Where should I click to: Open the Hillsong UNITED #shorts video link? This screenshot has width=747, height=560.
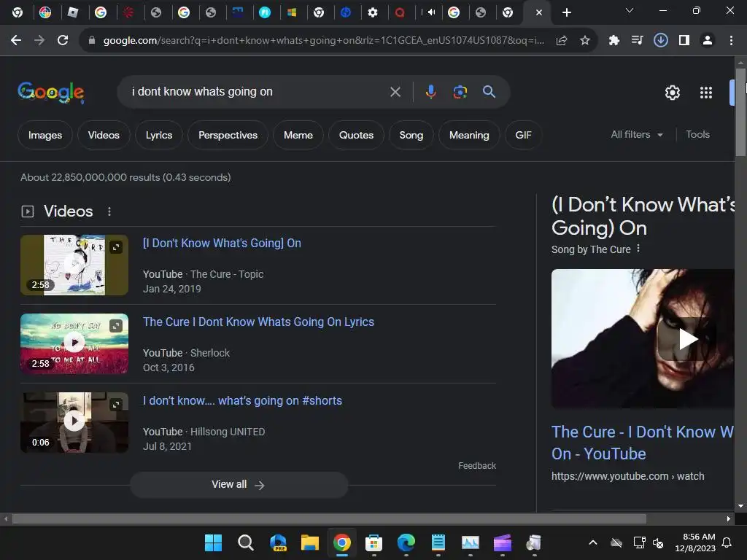(x=242, y=401)
